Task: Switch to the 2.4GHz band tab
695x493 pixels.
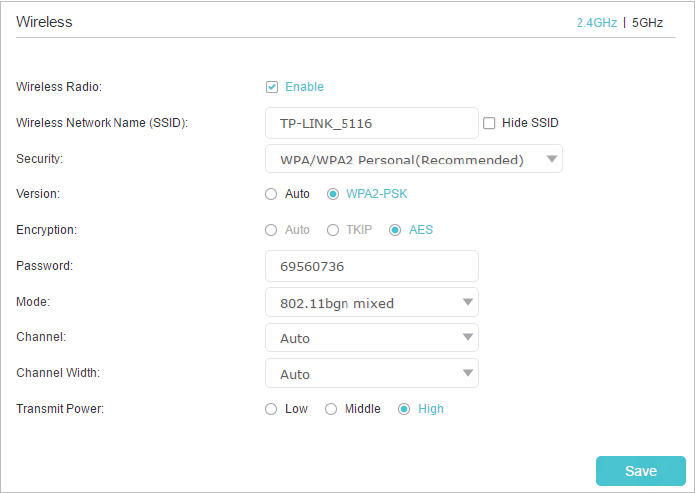Action: (x=597, y=23)
